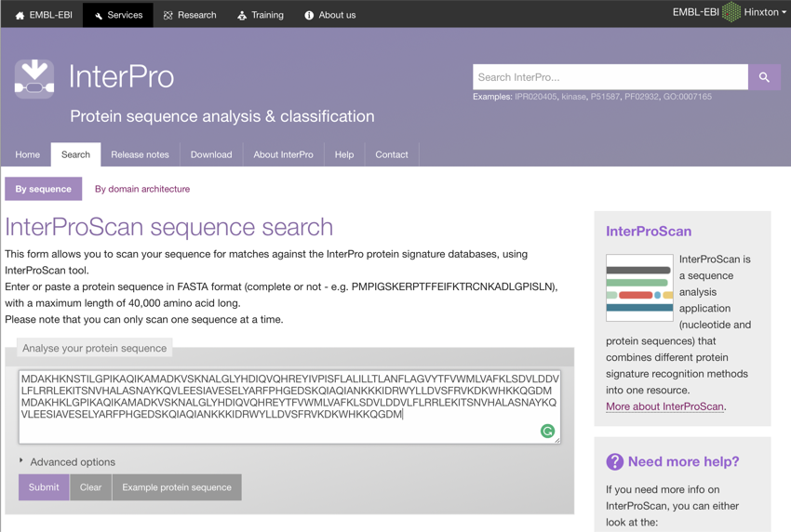
Task: Switch to the Download tab
Action: pos(211,154)
